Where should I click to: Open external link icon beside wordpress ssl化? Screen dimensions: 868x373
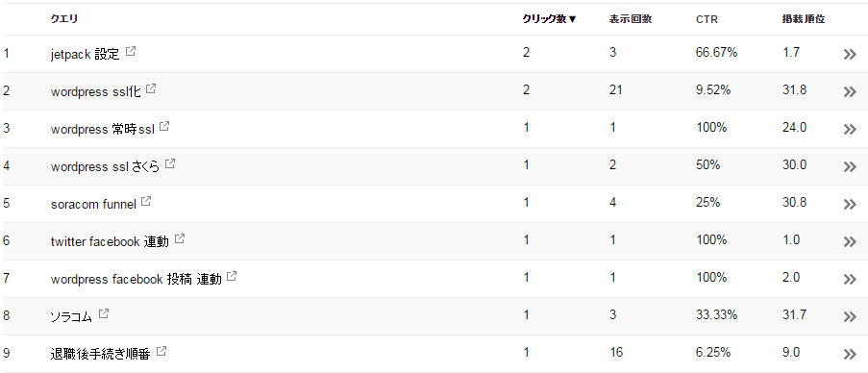(x=151, y=88)
